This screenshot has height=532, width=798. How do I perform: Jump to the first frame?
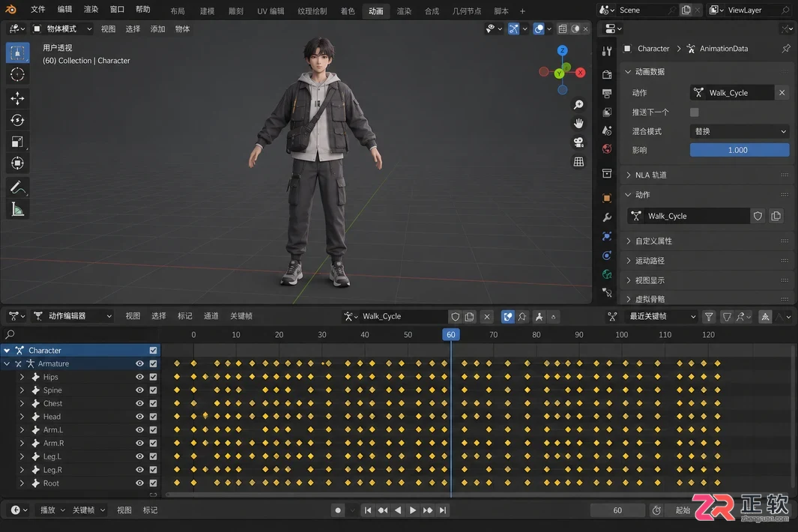pos(368,510)
